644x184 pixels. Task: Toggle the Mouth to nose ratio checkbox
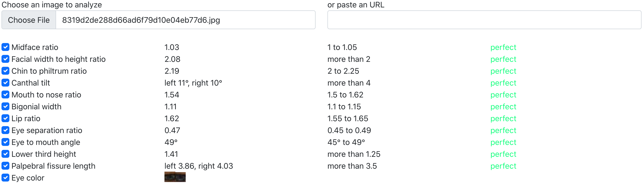[x=5, y=95]
